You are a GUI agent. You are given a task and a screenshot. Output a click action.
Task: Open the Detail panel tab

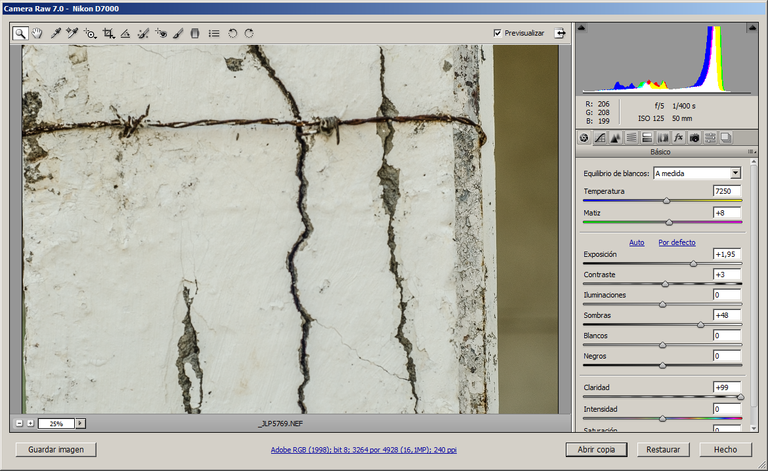tap(616, 138)
